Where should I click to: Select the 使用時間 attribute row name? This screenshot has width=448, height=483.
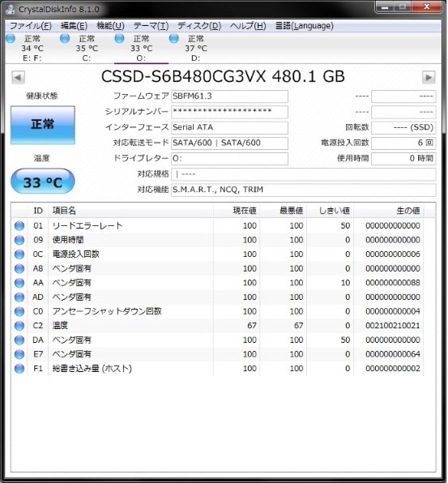[x=68, y=240]
